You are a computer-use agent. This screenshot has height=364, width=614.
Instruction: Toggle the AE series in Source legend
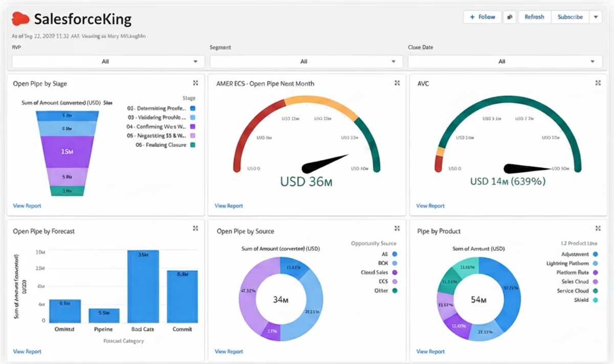[391, 254]
